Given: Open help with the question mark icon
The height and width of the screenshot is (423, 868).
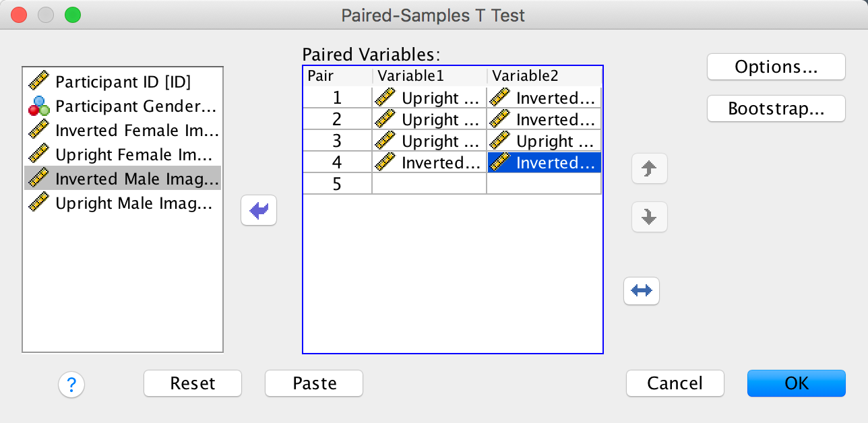Looking at the screenshot, I should click(x=71, y=385).
